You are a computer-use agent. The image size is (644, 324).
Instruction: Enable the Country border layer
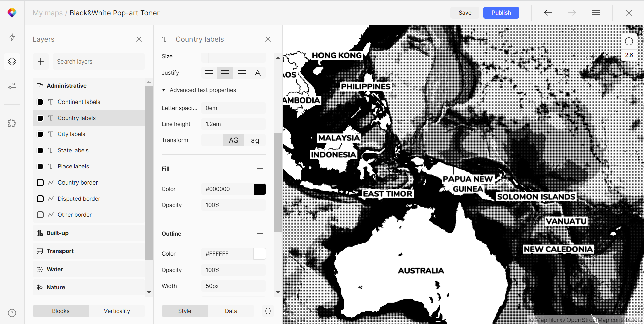pyautogui.click(x=40, y=183)
